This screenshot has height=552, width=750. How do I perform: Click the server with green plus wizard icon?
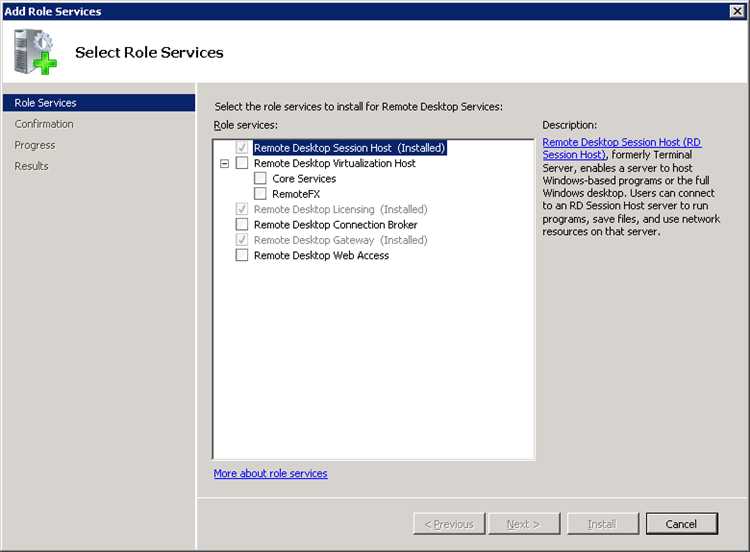click(x=35, y=52)
